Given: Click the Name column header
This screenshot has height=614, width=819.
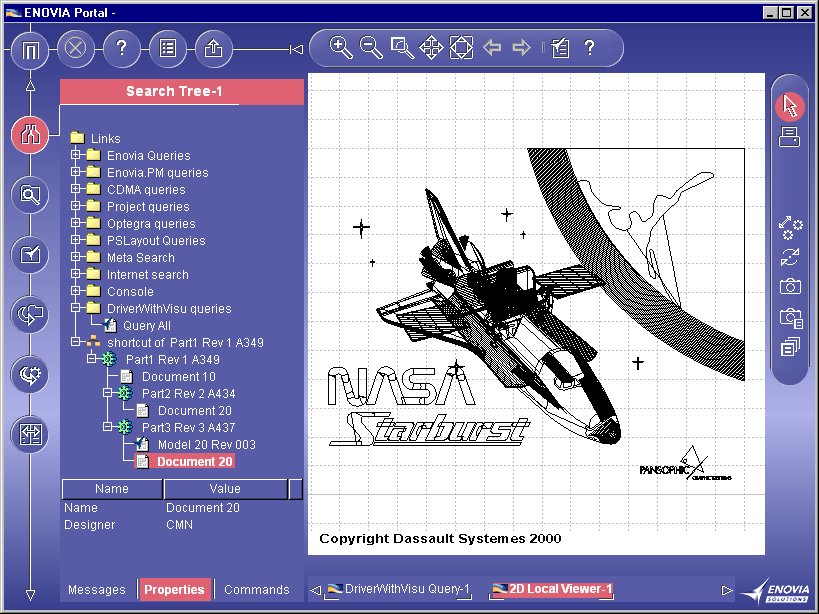Looking at the screenshot, I should click(x=112, y=489).
